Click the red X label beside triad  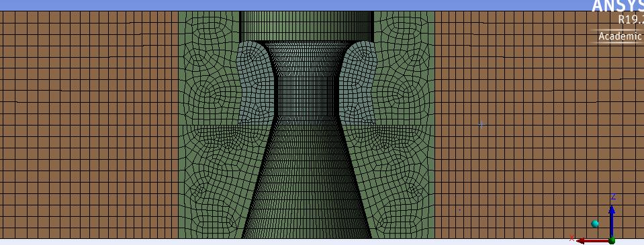tap(571, 238)
